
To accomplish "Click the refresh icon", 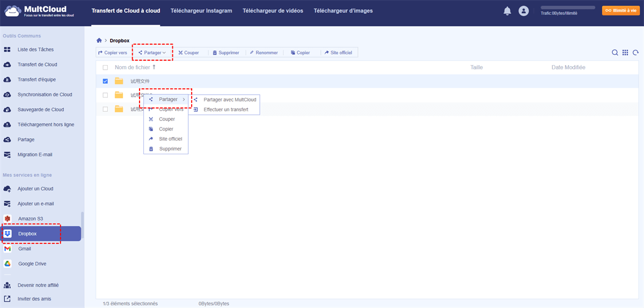I will 635,53.
